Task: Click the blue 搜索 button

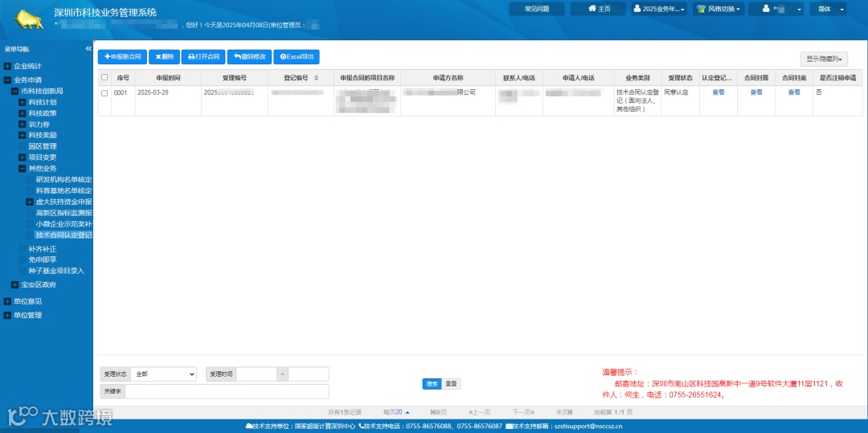Action: pos(432,384)
